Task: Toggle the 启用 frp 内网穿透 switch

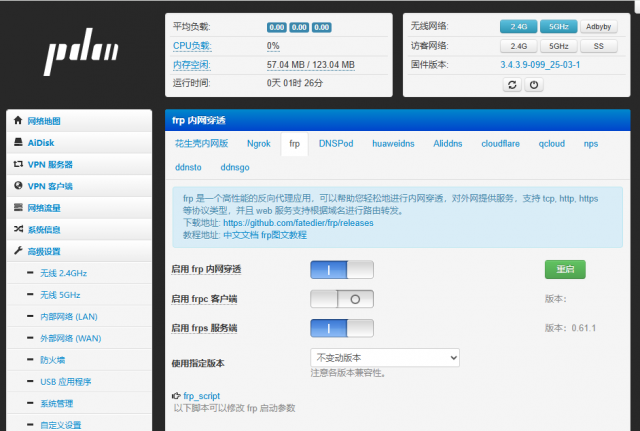Action: [x=342, y=270]
